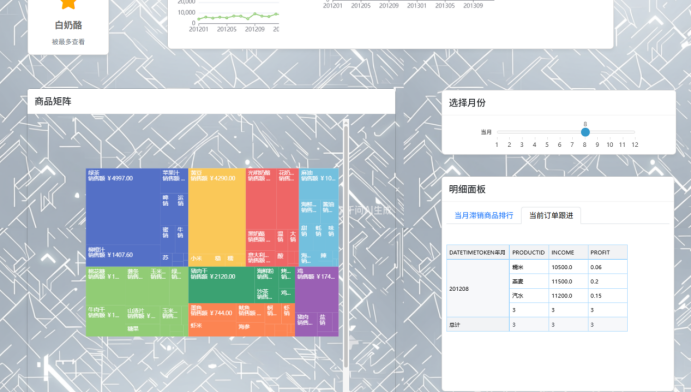Click the 0.15 profit cell
Screen dimensions: 691x392
point(607,296)
